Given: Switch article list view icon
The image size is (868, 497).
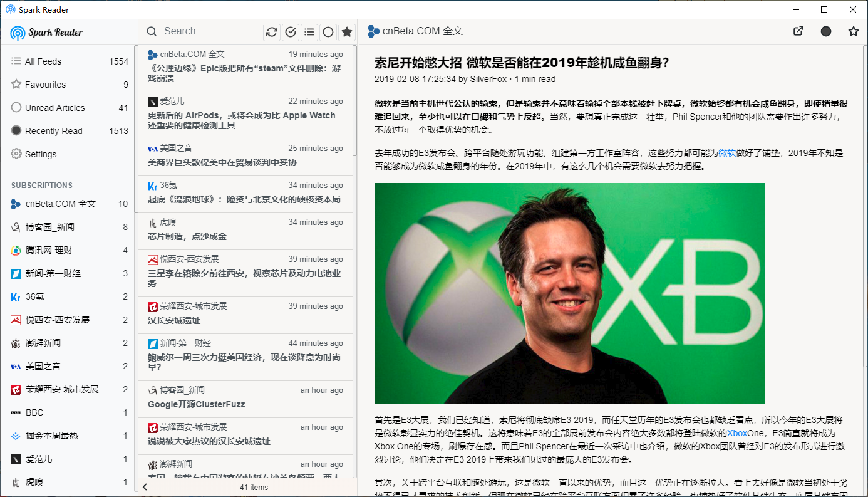Looking at the screenshot, I should (309, 32).
